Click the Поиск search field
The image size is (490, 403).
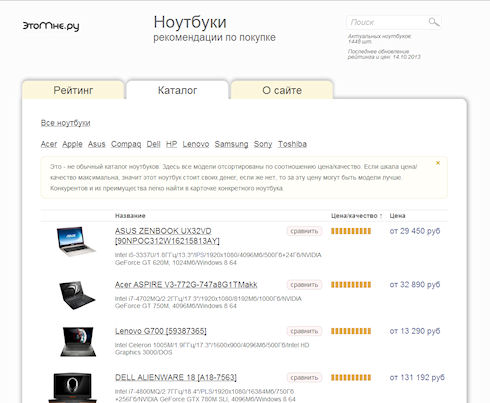tap(388, 22)
